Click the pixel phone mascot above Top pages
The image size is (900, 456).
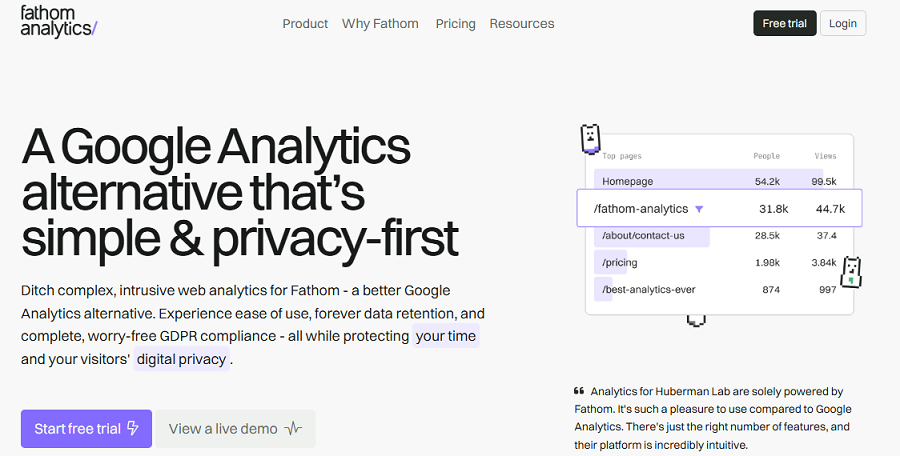click(x=590, y=139)
